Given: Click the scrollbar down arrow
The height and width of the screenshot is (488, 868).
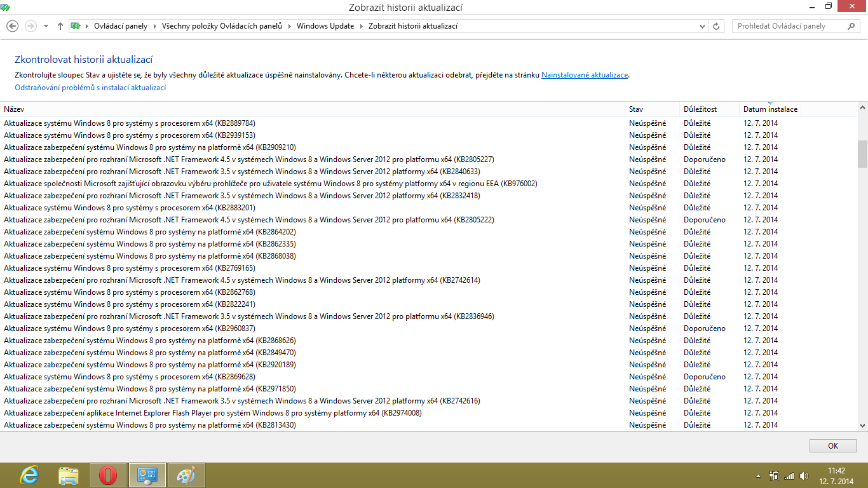Looking at the screenshot, I should 862,426.
